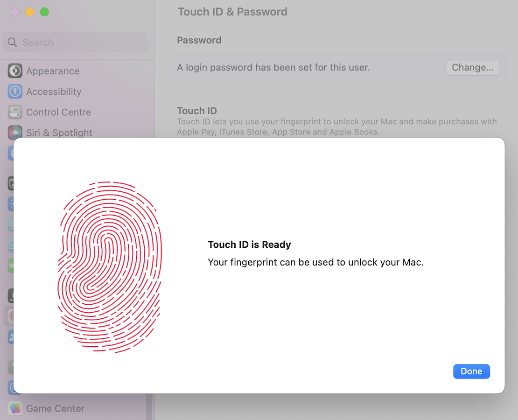The width and height of the screenshot is (518, 420).
Task: Click the green Battery sidebar icon
Action: click(x=11, y=266)
